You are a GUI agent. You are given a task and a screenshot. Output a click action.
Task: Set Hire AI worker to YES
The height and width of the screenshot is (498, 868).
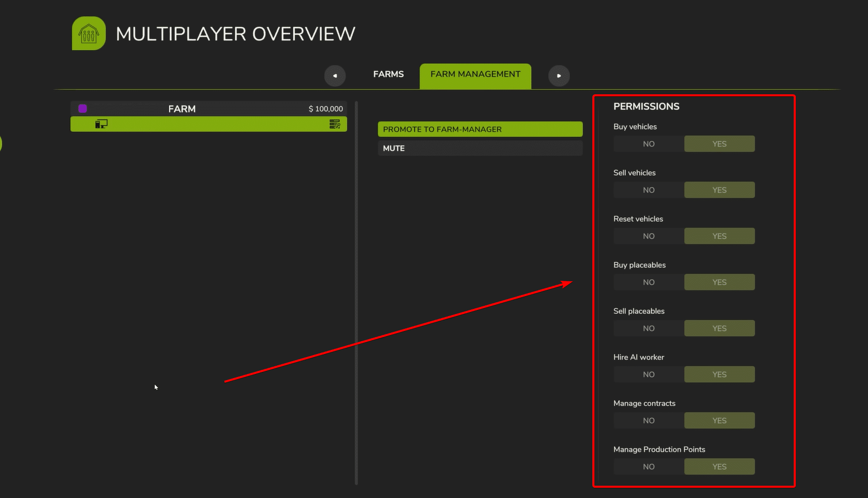point(719,375)
